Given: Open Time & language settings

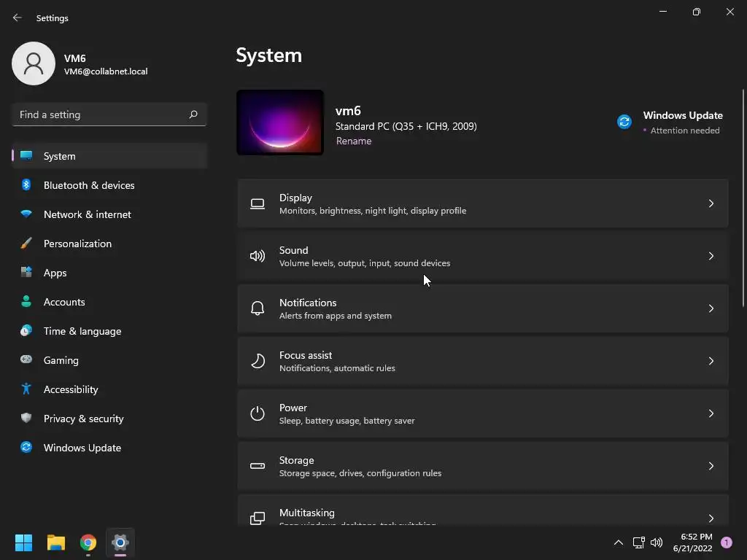Looking at the screenshot, I should (109, 330).
